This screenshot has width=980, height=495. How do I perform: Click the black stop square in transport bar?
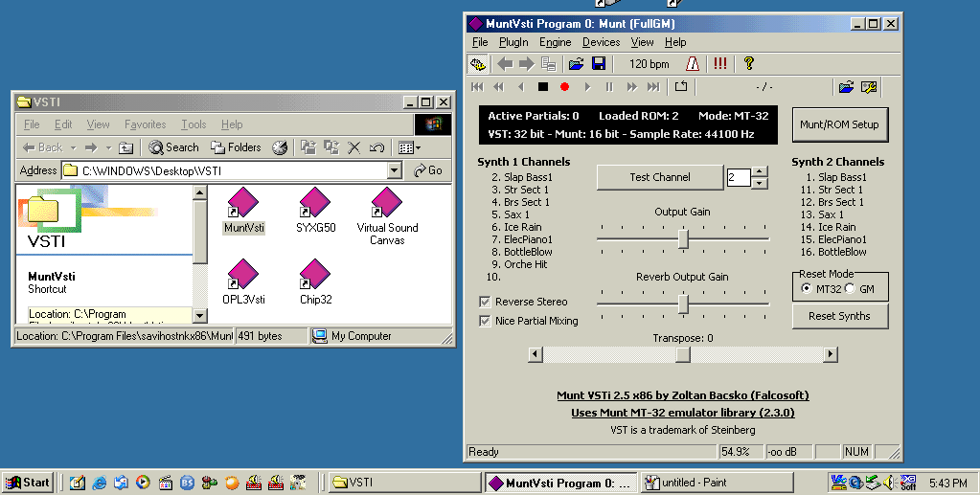pyautogui.click(x=543, y=87)
